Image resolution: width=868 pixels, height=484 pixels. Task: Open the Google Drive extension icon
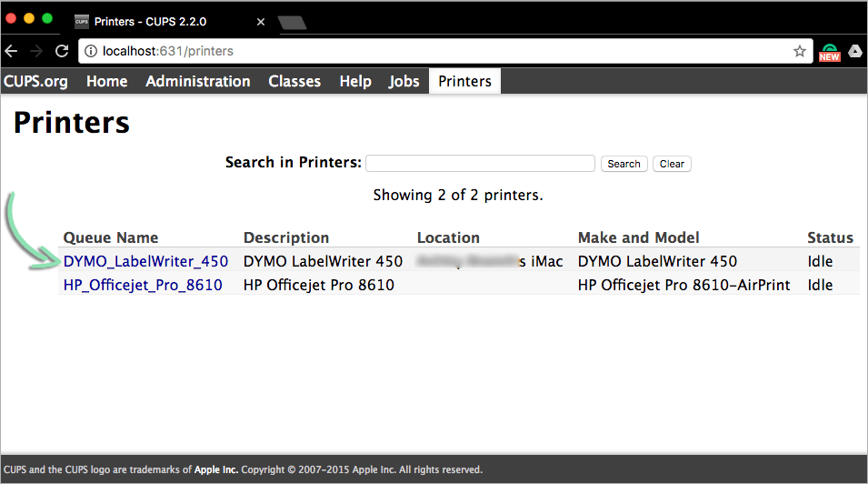[x=855, y=52]
